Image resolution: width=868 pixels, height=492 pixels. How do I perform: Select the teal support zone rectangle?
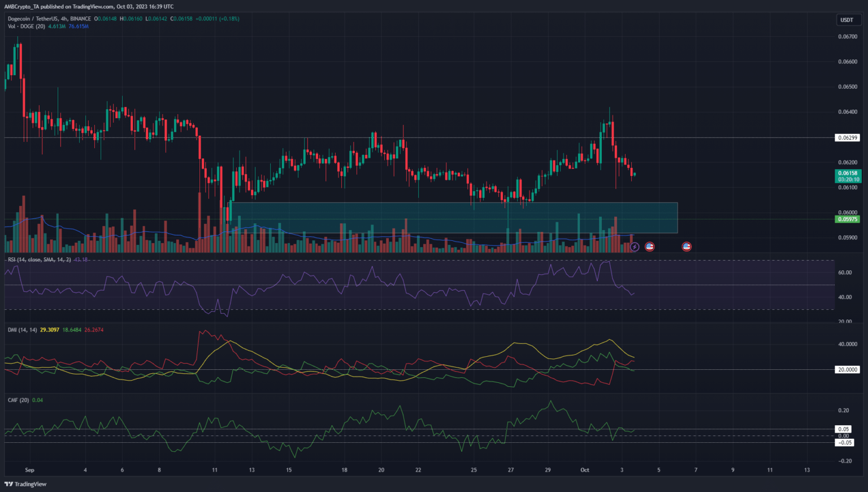(x=452, y=218)
